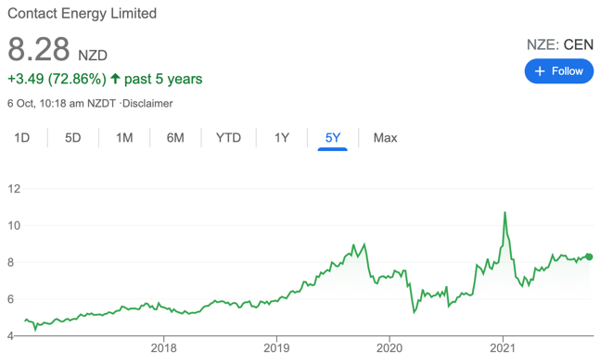
Task: Open the Disclaimer link
Action: [147, 104]
